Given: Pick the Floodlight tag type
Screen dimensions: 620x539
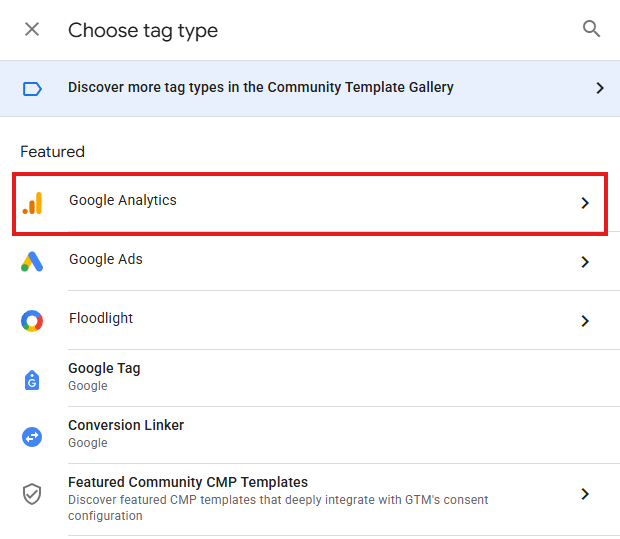Looking at the screenshot, I should pos(101,318).
